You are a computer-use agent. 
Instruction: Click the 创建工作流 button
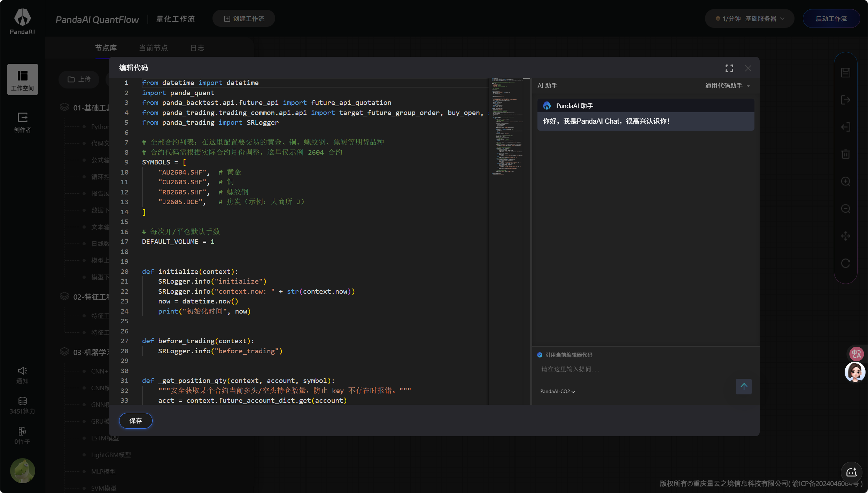click(244, 18)
